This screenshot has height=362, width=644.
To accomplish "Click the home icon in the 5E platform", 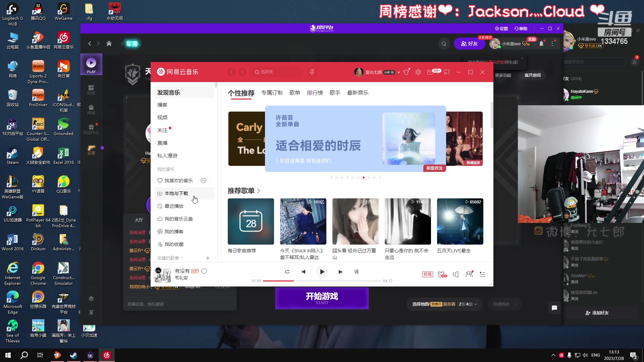I will pos(109,44).
